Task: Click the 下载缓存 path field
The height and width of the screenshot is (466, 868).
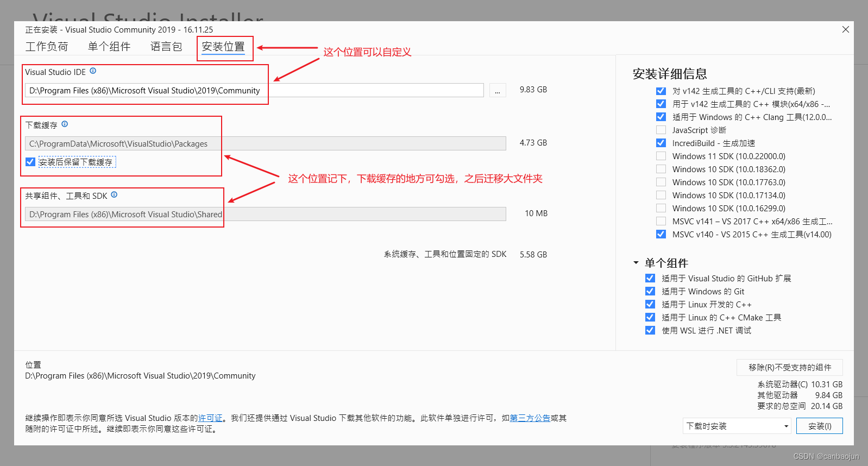Action: (266, 143)
